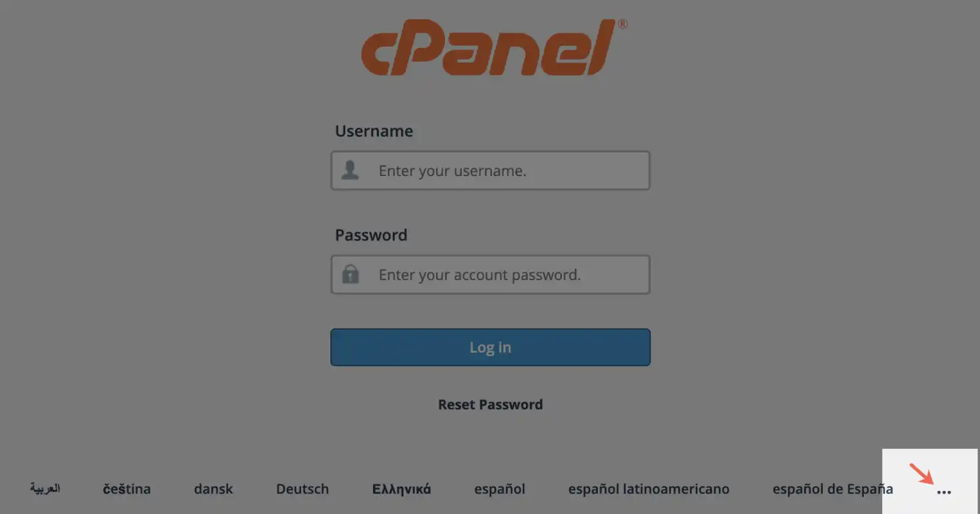This screenshot has width=980, height=514.
Task: Switch language to Arabic (العربية)
Action: coord(45,489)
